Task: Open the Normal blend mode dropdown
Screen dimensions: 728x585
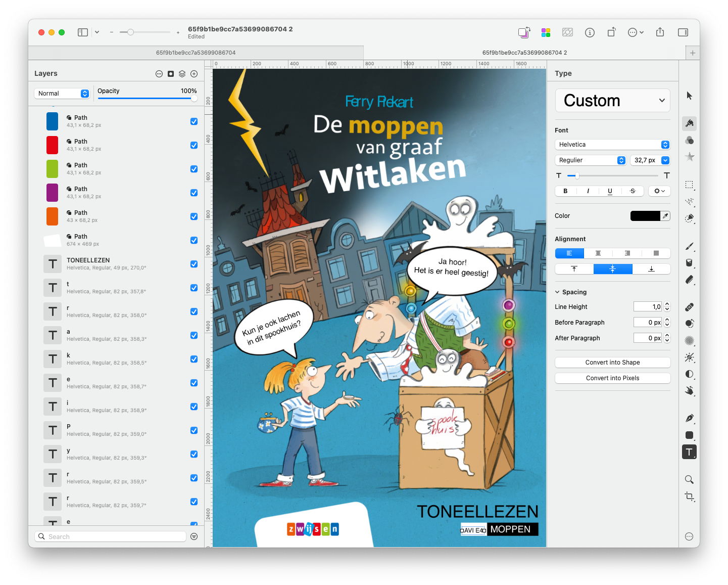Action: pos(62,94)
